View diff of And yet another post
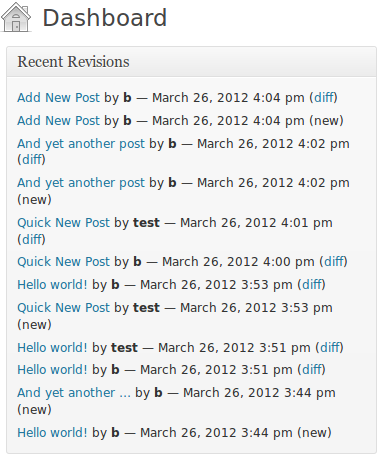Image resolution: width=382 pixels, height=457 pixels. pos(31,159)
